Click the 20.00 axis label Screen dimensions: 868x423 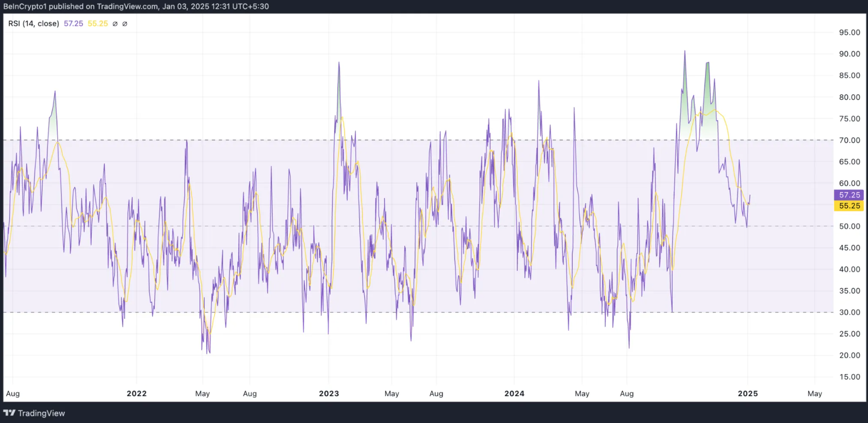pyautogui.click(x=849, y=356)
